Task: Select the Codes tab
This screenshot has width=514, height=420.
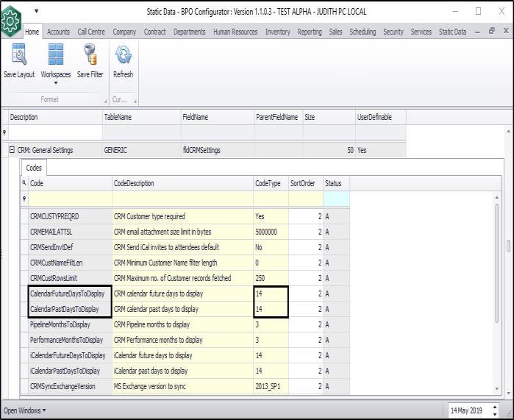Action: [x=34, y=168]
